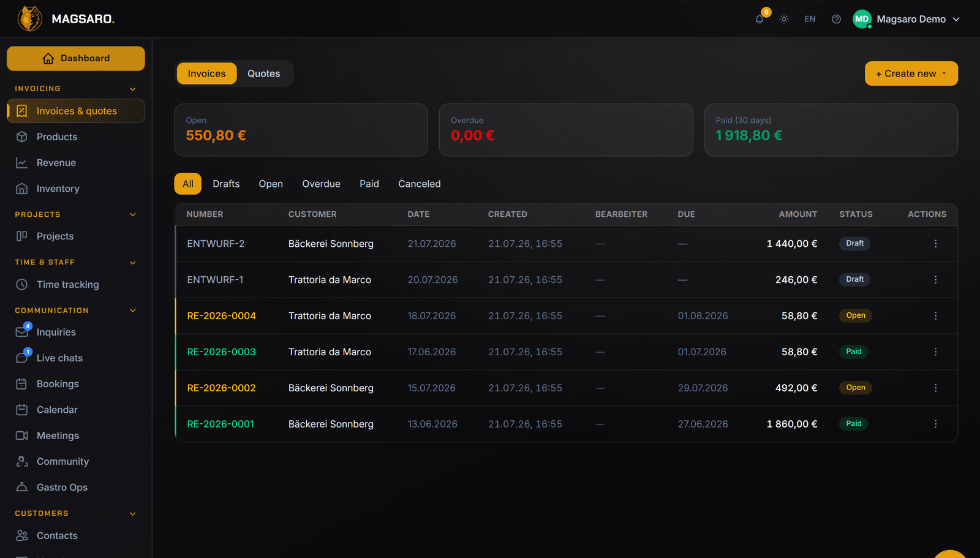Open actions menu for RE-2026-0004
Viewport: 980px width, 558px height.
(x=935, y=315)
